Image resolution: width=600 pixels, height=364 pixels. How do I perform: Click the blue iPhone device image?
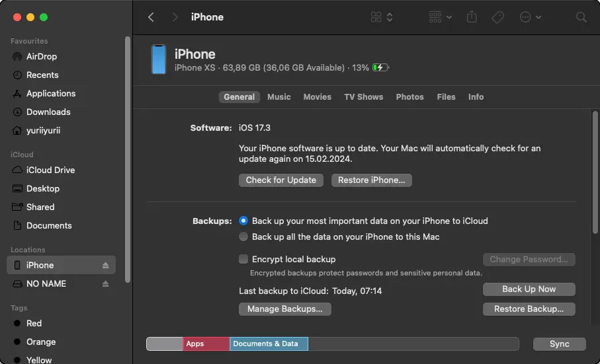click(158, 59)
